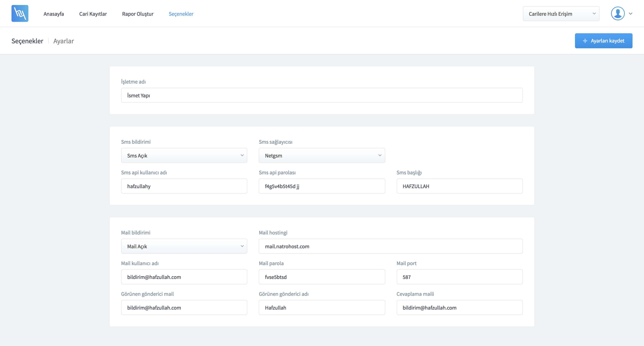Viewport: 644px width, 346px height.
Task: Open the Rapor Oluştur menu item
Action: coord(137,14)
